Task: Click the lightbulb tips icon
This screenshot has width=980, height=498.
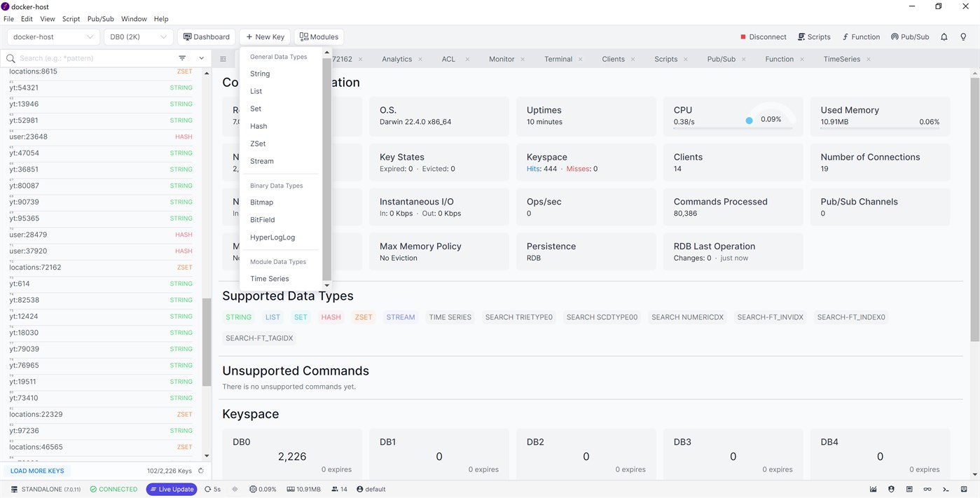Action: [x=963, y=37]
